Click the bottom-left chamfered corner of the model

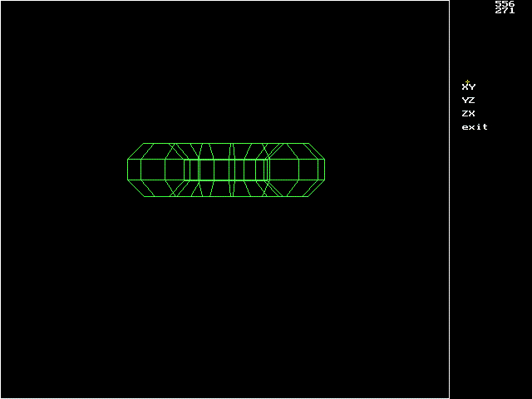136,188
